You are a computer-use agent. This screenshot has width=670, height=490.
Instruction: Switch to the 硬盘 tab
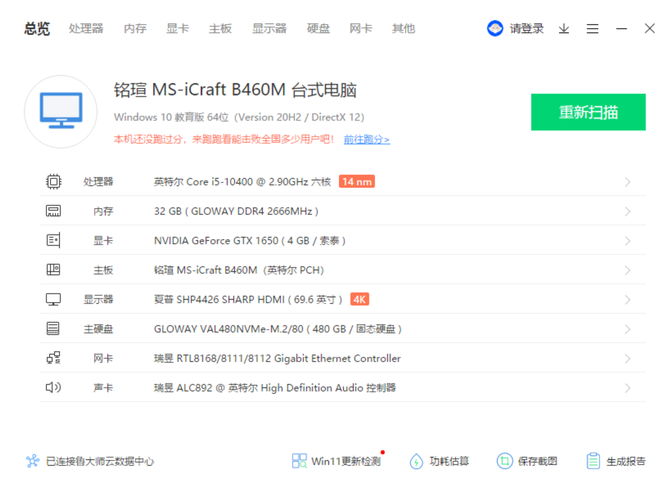coord(318,29)
